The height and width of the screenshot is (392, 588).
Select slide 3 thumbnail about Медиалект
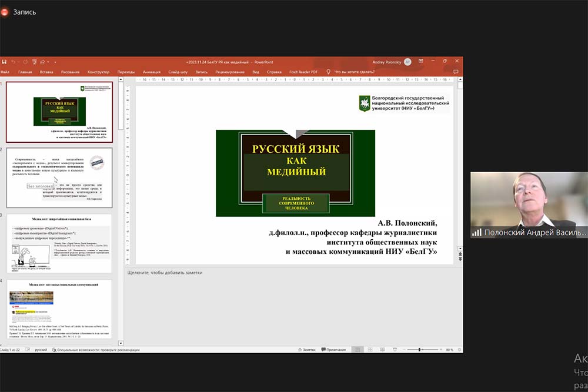[59, 243]
